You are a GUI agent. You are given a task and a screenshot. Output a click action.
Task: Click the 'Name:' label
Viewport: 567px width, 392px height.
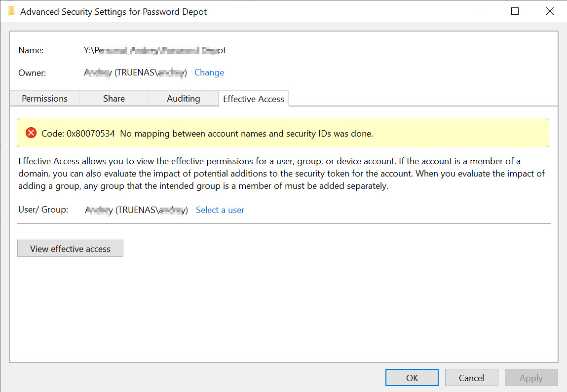pos(31,50)
